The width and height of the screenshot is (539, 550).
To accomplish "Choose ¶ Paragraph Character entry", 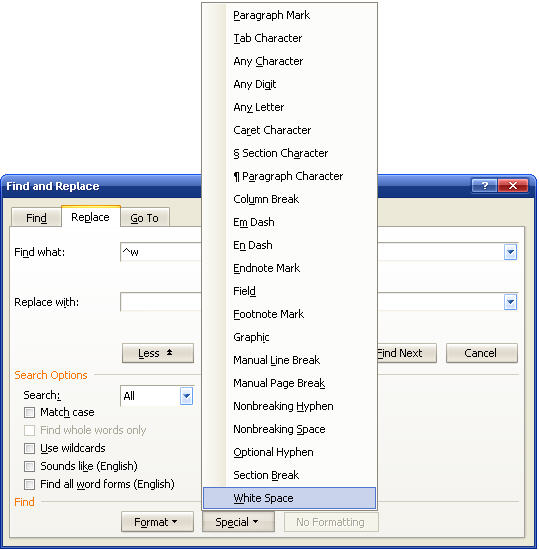I will click(289, 176).
